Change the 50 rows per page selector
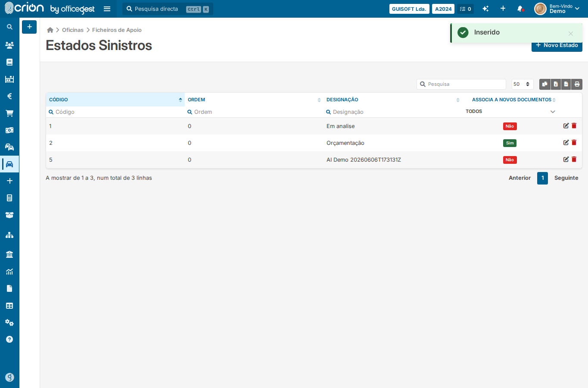Viewport: 588px width, 388px height. 523,84
